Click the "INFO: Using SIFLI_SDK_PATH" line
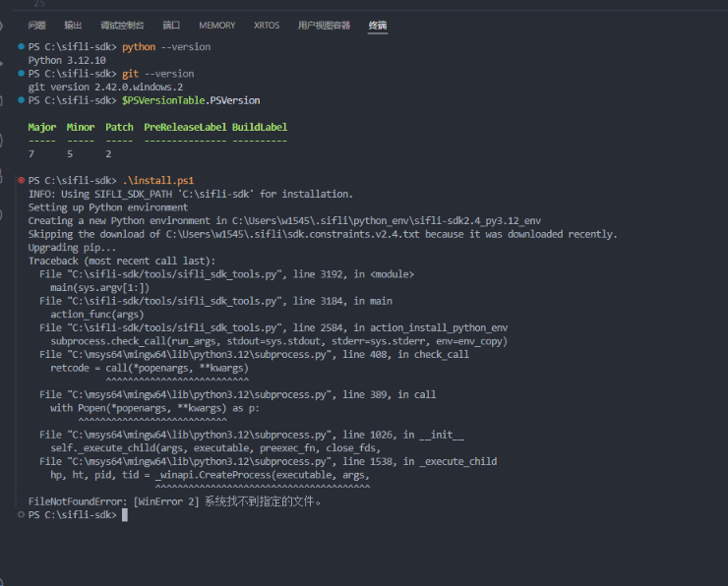Screen dimensions: 728x586 [190, 194]
